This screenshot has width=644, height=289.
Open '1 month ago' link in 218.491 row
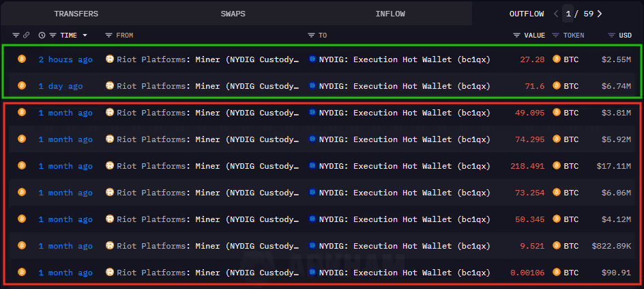click(65, 166)
